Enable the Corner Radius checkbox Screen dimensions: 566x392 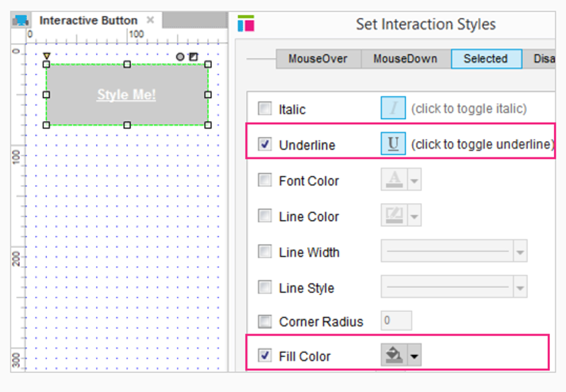(266, 321)
